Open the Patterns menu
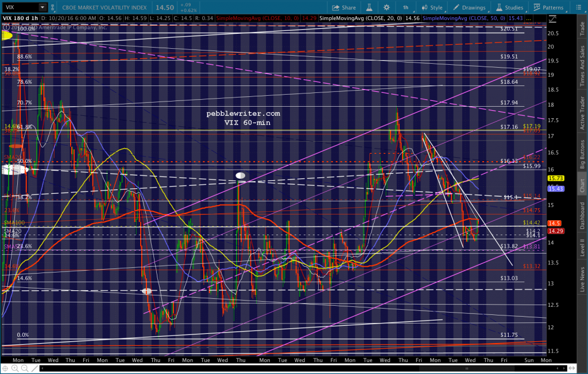The height and width of the screenshot is (374, 588). click(548, 7)
